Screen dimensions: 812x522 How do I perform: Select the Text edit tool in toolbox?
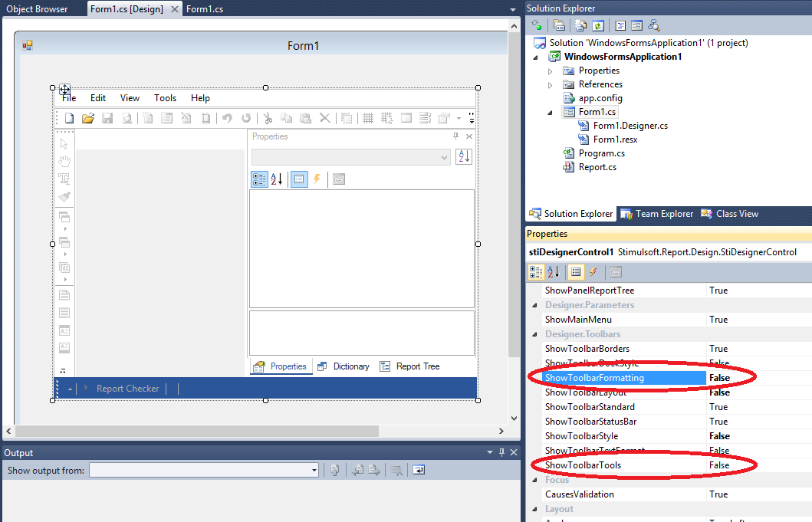[x=64, y=179]
